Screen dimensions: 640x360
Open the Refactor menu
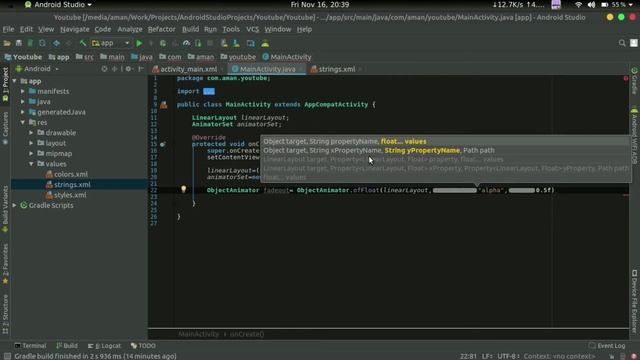tap(161, 29)
